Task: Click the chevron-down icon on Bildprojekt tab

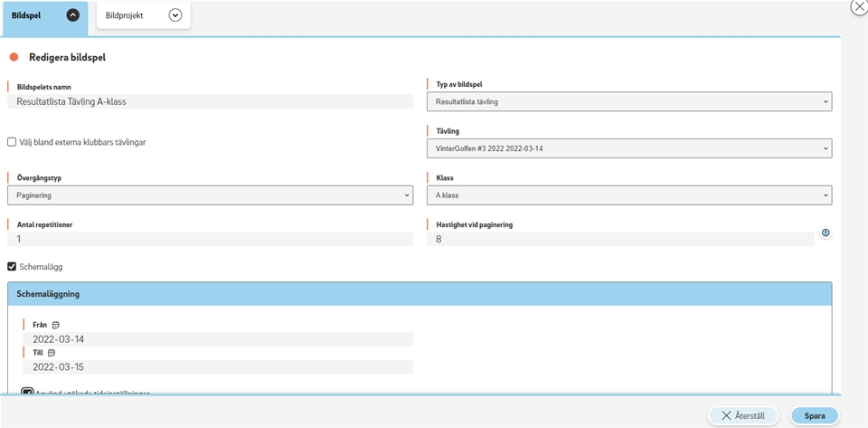Action: click(175, 15)
